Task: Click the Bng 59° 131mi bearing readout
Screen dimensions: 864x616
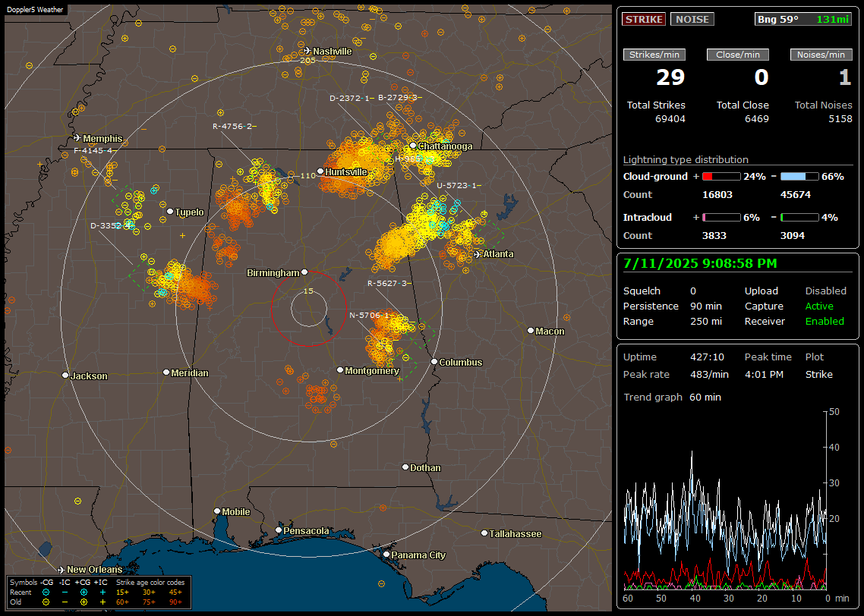Action: pos(803,19)
